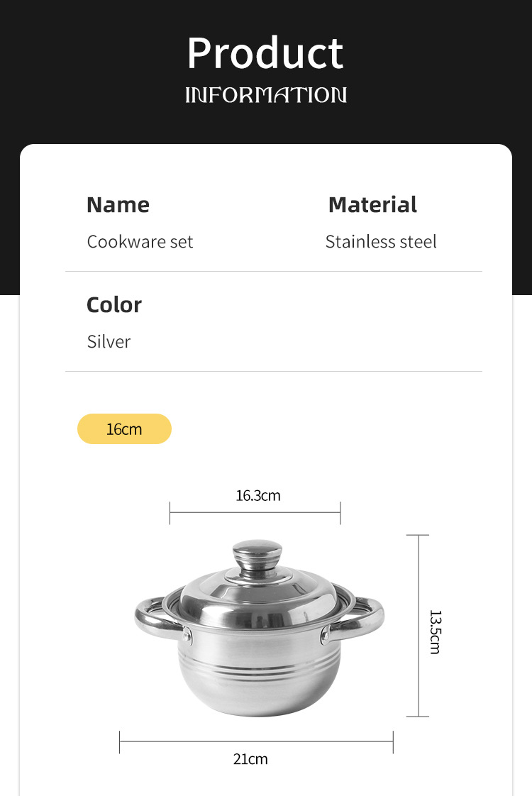Click the domed lid of the pot
The image size is (532, 796).
(x=257, y=595)
